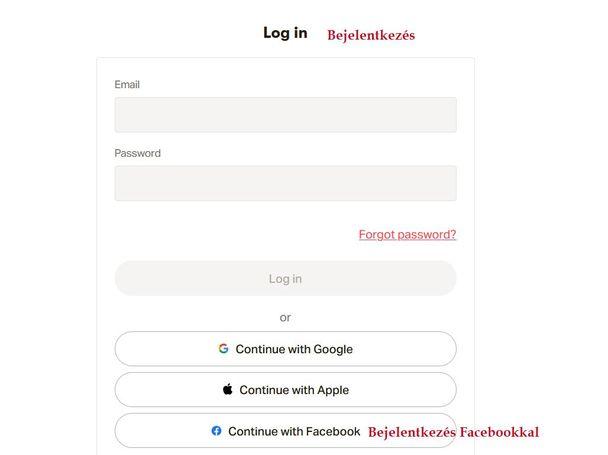Focus the Password input field
The height and width of the screenshot is (455, 608).
(x=285, y=183)
